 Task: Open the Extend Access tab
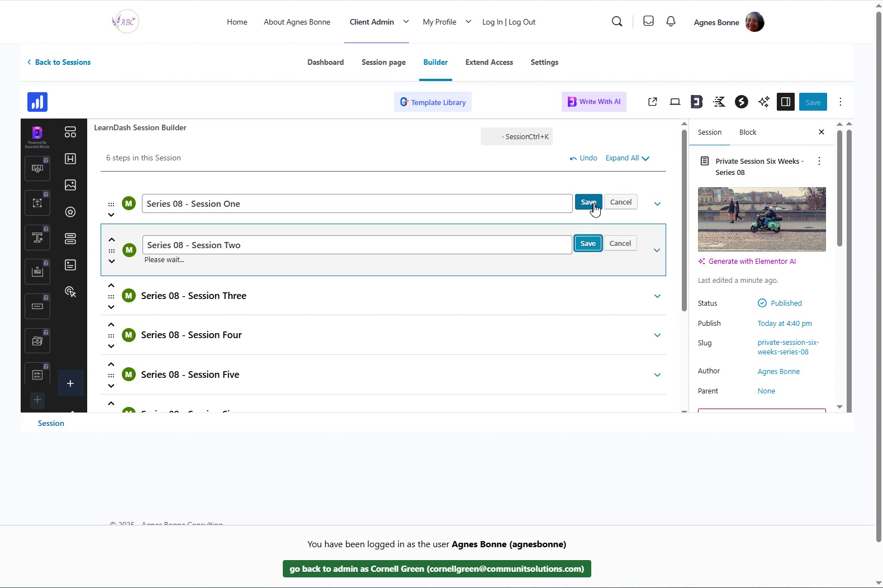489,62
